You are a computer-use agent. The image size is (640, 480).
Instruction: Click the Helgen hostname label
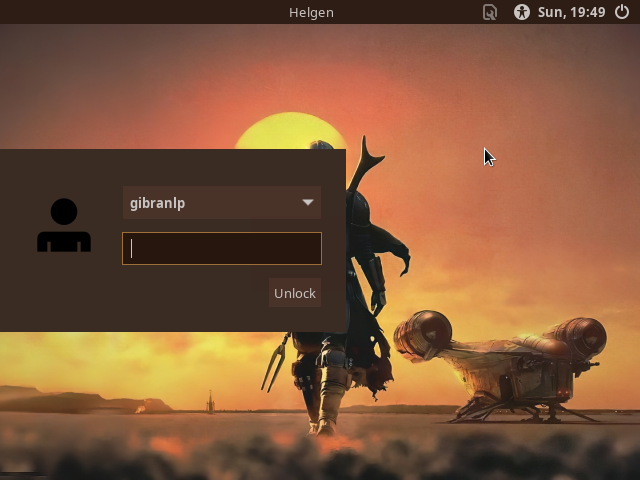pyautogui.click(x=311, y=13)
